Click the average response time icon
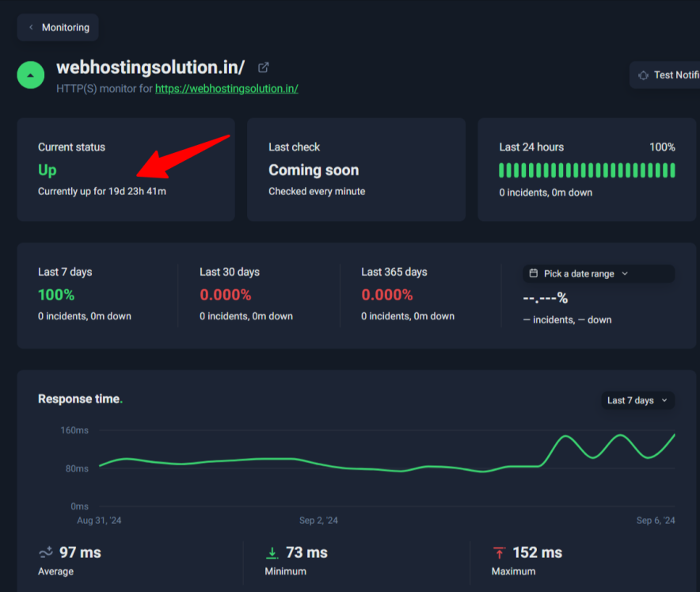This screenshot has width=700, height=592. 46,552
